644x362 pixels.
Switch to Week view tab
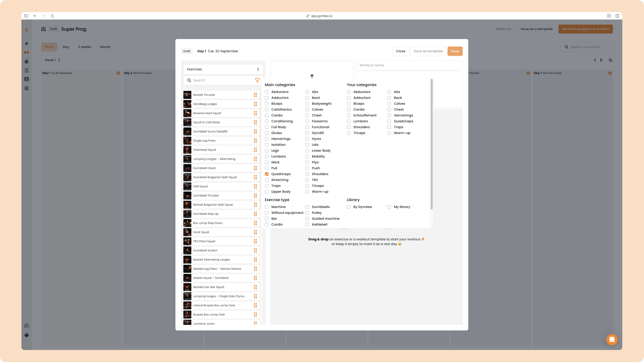(x=49, y=47)
